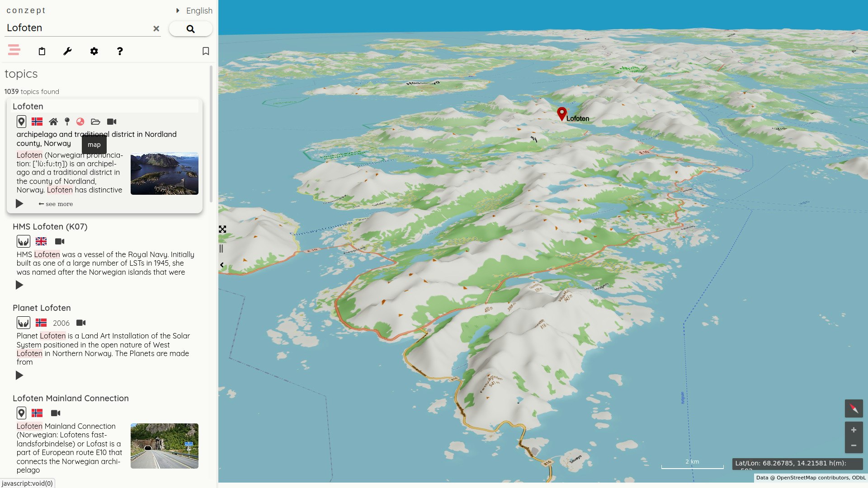Click the video camera icon under Lofoten
868x488 pixels.
[x=112, y=122]
